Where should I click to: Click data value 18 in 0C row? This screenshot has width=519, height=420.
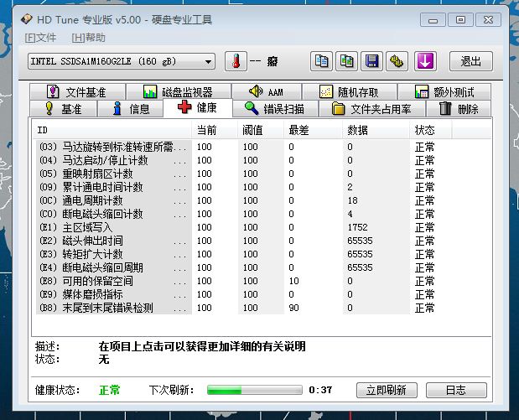click(x=352, y=200)
